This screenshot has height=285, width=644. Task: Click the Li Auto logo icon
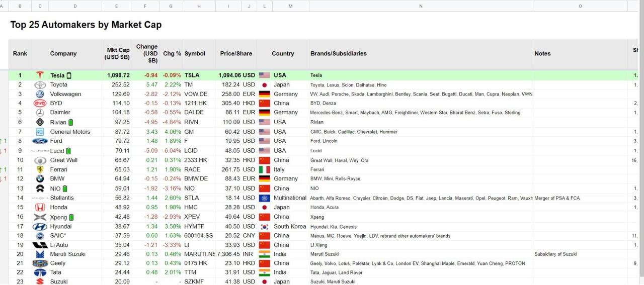pos(40,245)
